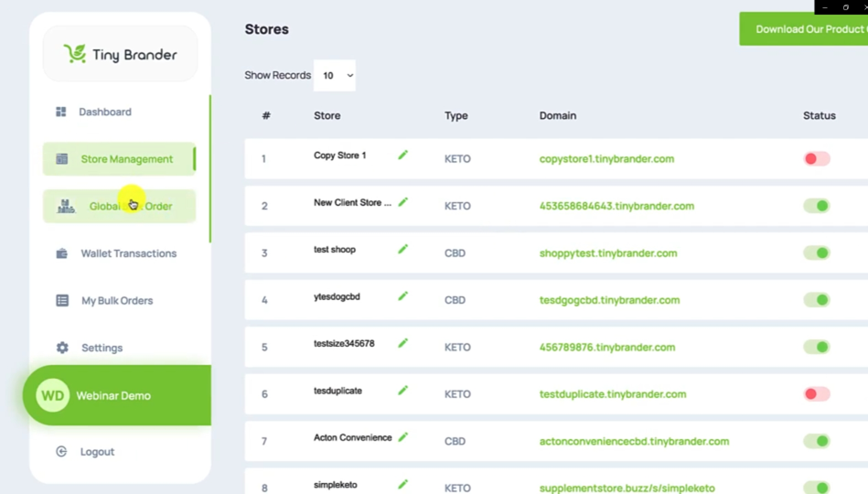Click the Dashboard grid icon

tap(61, 112)
